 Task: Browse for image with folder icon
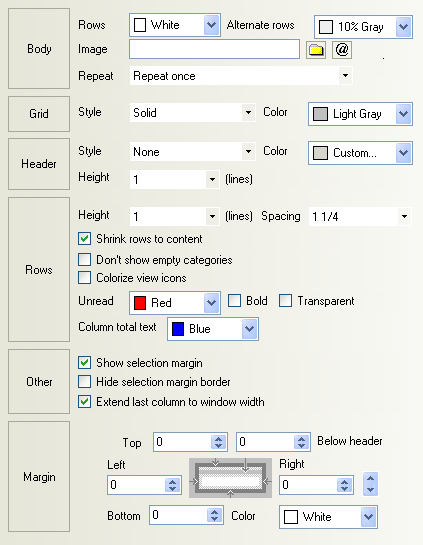316,50
